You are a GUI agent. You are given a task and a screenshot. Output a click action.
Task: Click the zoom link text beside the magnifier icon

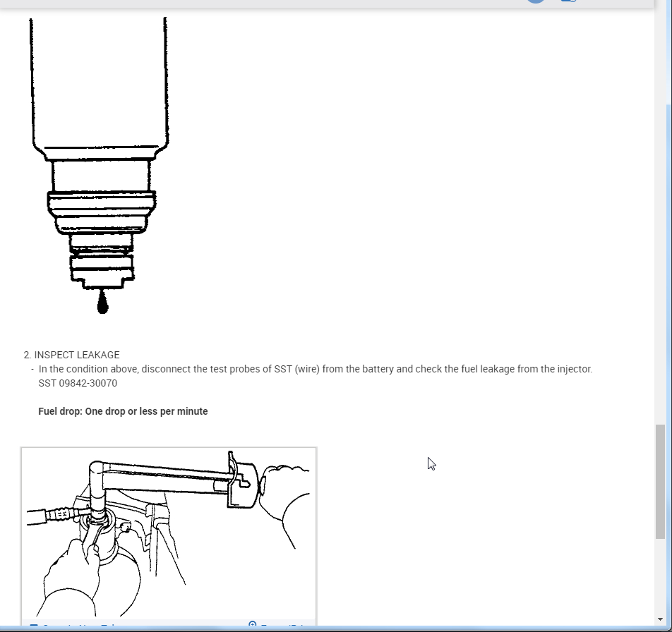coord(282,625)
